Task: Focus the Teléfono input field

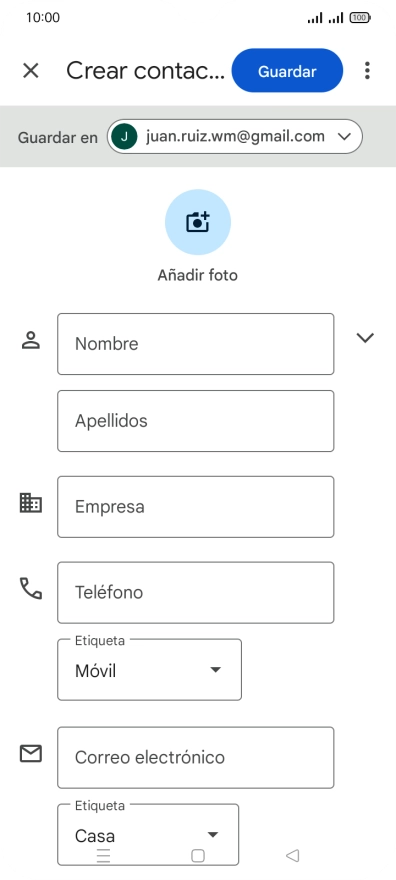Action: pos(196,593)
